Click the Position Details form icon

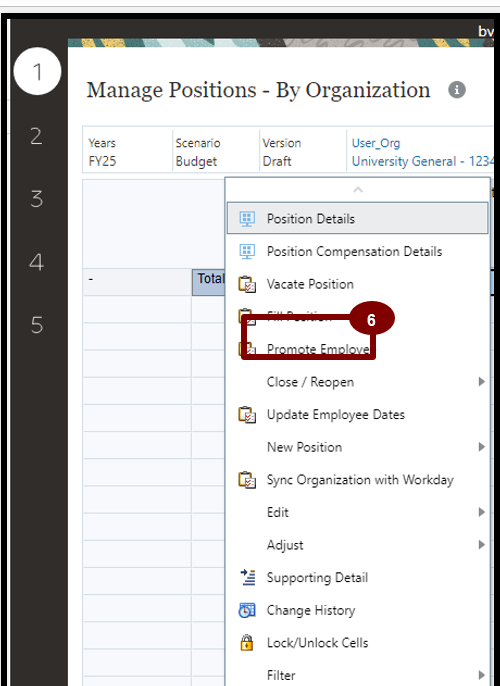pos(247,219)
